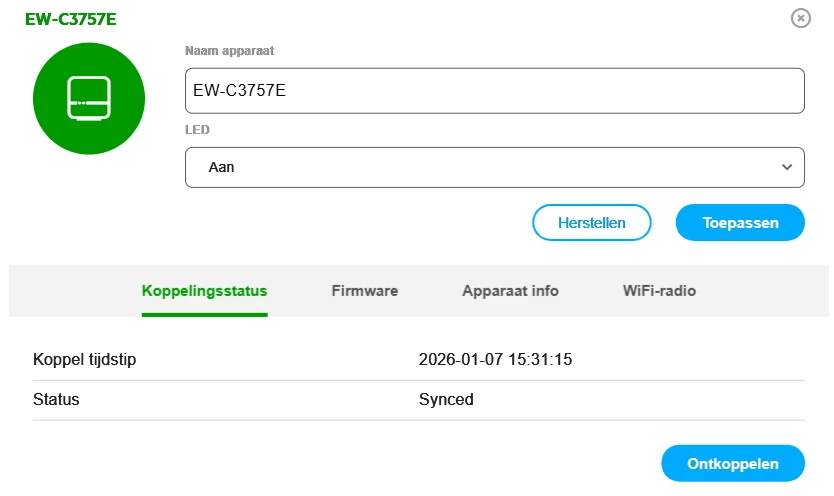Unpair the device with Ontkoppelen
The width and height of the screenshot is (834, 496).
[x=733, y=463]
